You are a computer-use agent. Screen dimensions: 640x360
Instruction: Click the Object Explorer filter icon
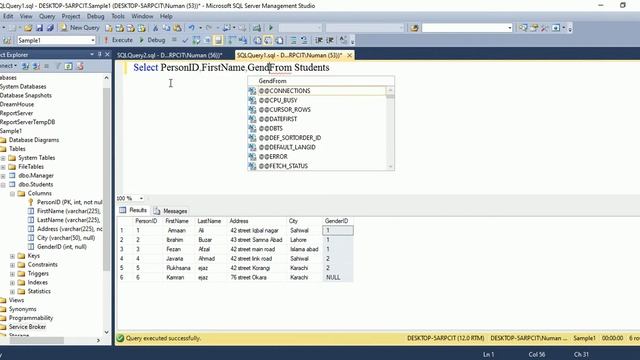coord(58,66)
